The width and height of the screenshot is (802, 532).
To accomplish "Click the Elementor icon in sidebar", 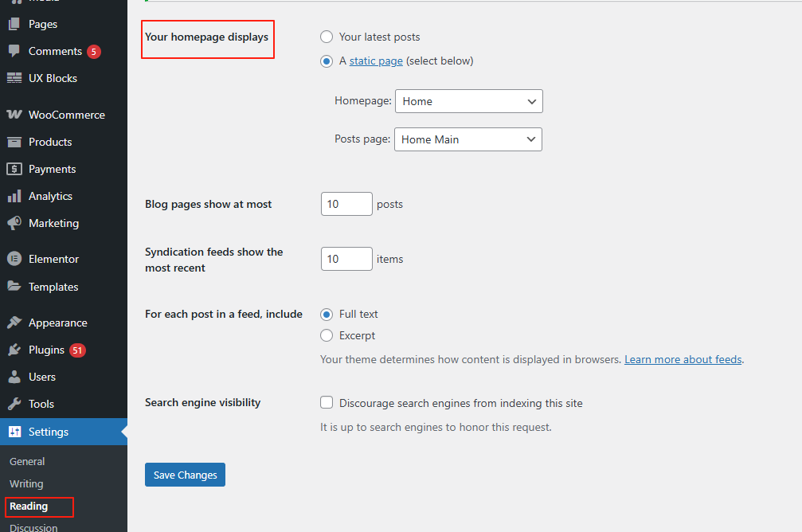I will coord(14,259).
